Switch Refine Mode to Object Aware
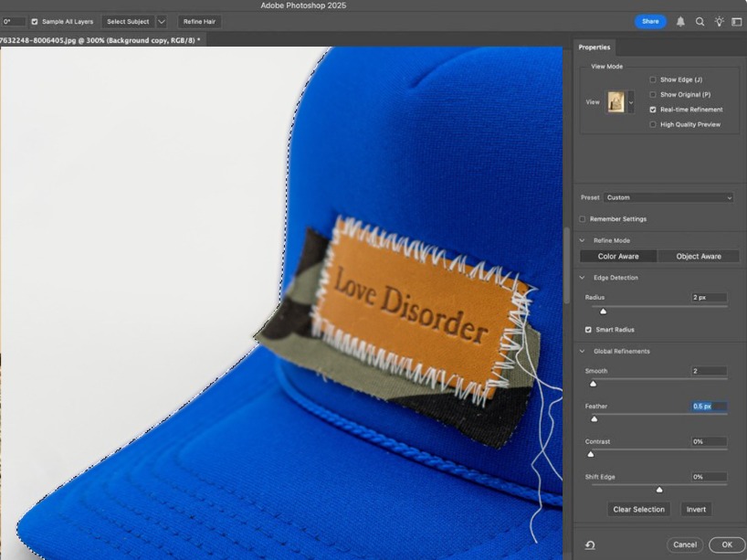 click(699, 257)
